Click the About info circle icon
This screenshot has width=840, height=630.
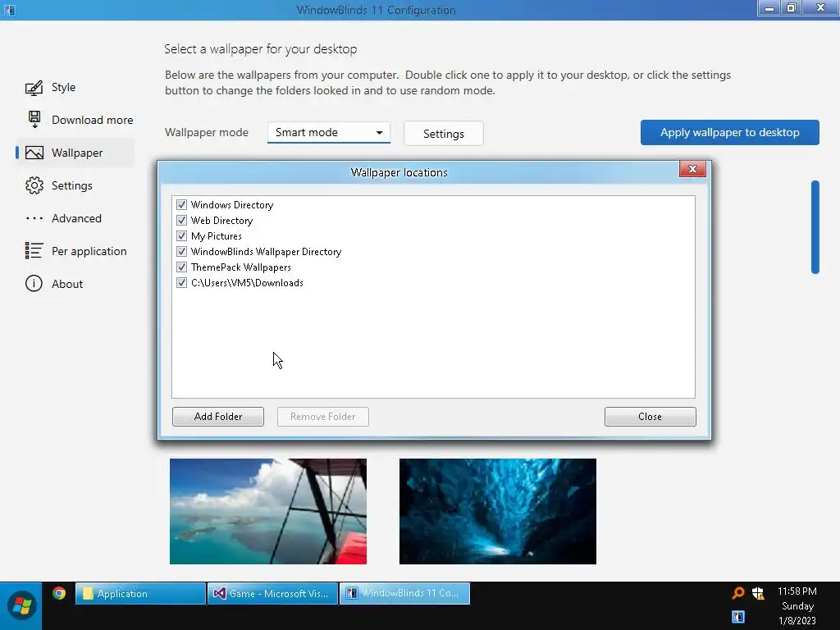point(34,283)
